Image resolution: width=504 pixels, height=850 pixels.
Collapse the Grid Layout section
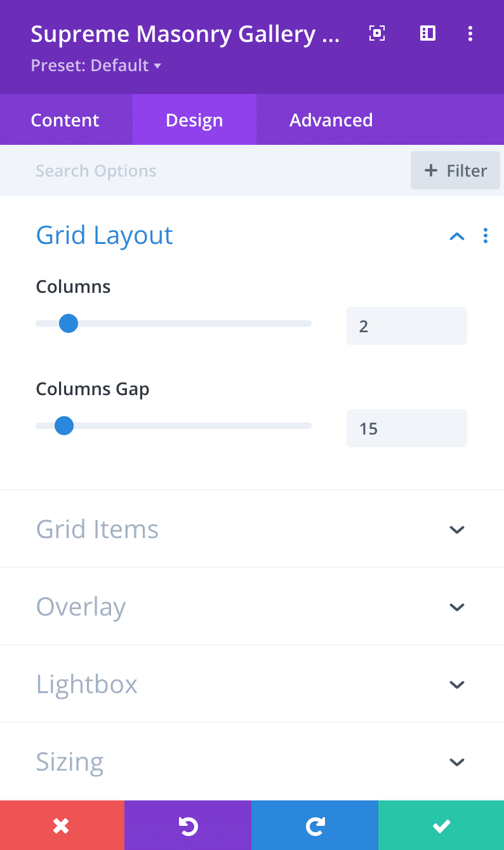coord(457,236)
